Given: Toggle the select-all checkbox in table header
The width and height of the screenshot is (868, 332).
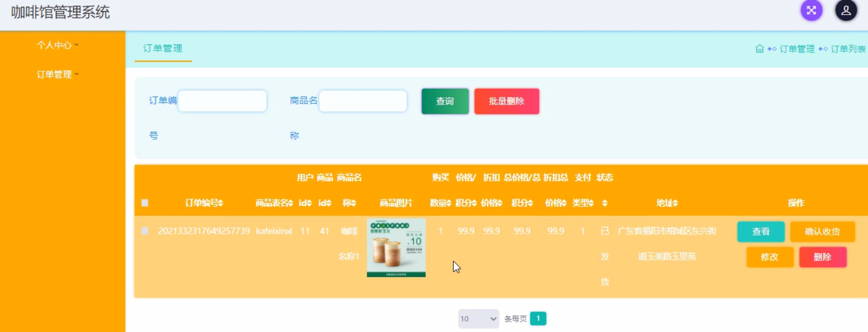Looking at the screenshot, I should 145,203.
